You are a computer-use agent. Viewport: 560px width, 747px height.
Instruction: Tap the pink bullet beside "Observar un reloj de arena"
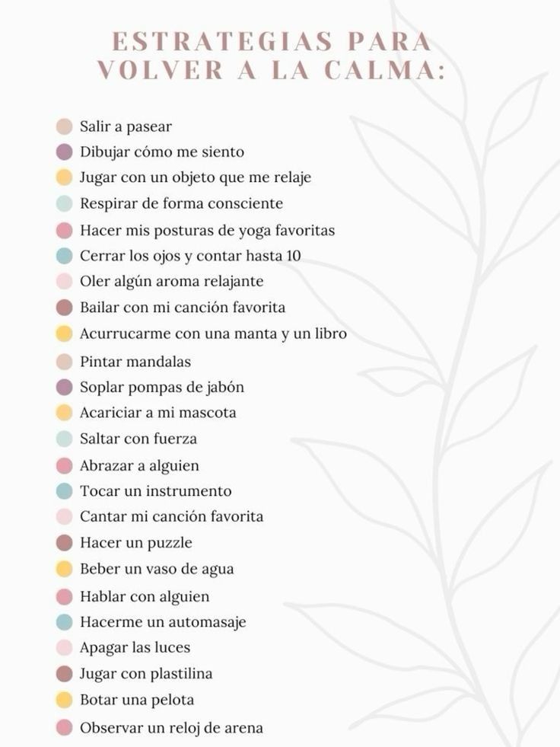tap(65, 728)
